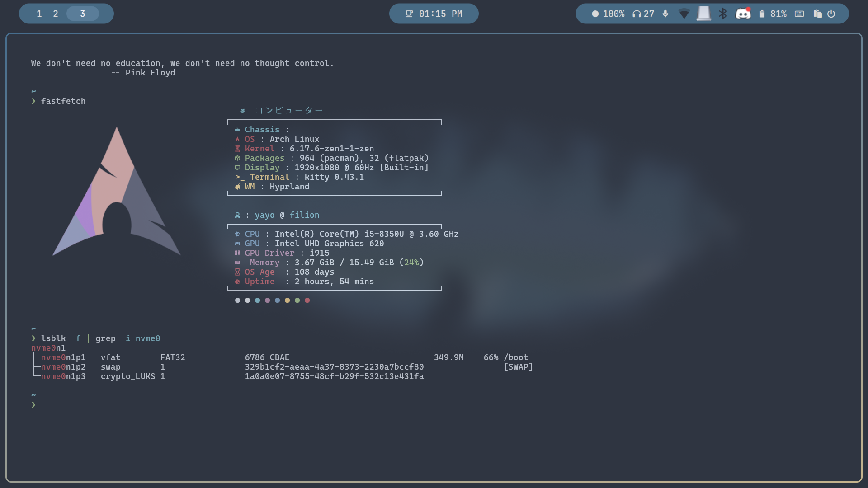The width and height of the screenshot is (868, 488).
Task: Toggle the microphone mute icon
Action: click(x=665, y=14)
